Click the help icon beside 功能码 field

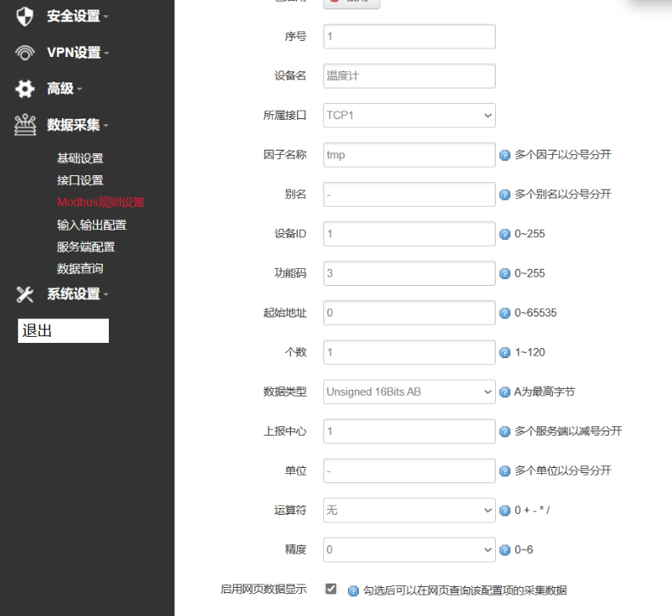coord(504,274)
